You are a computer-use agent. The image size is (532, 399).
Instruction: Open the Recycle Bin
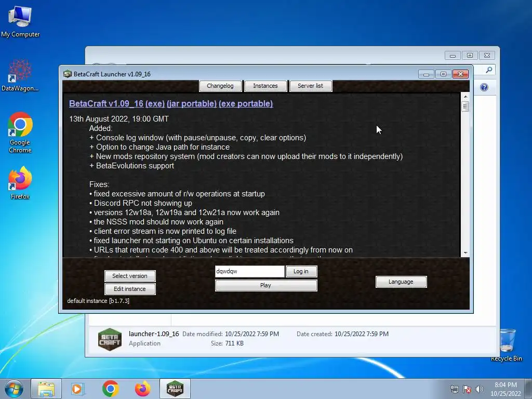click(x=506, y=345)
